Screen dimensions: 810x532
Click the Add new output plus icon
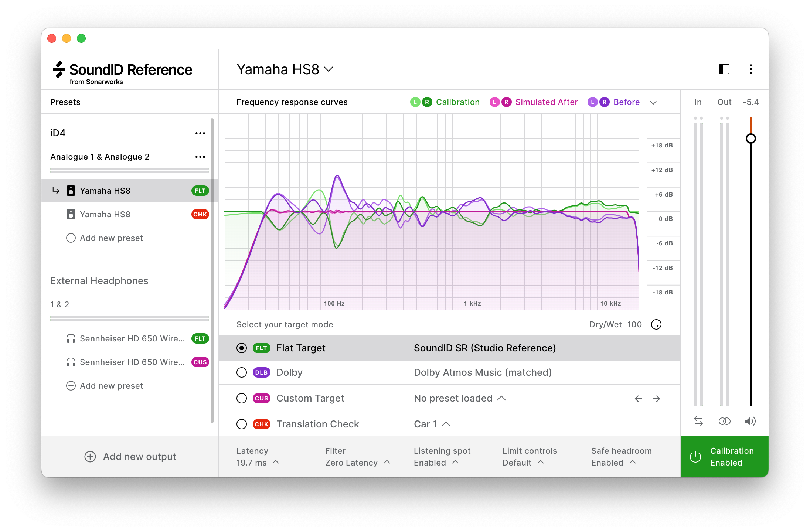(90, 457)
